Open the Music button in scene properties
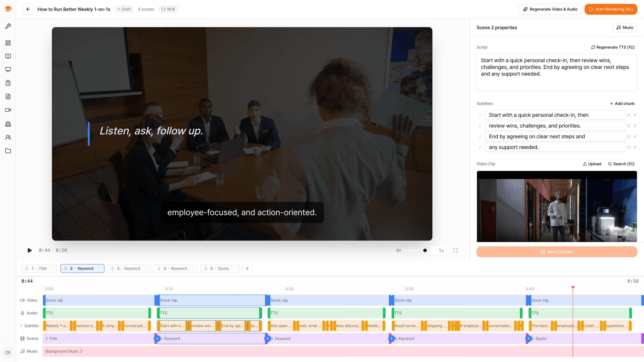 [x=625, y=28]
